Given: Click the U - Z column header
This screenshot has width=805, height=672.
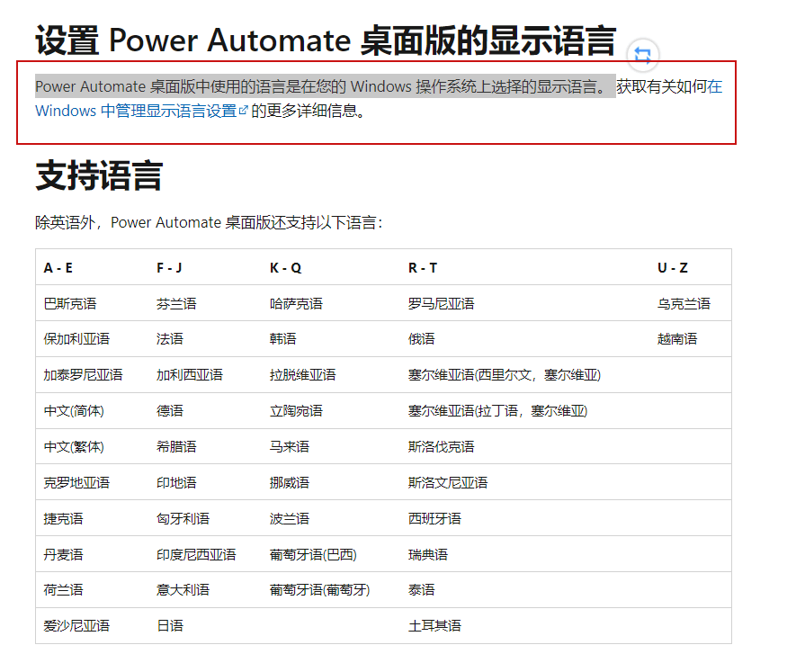Looking at the screenshot, I should tap(673, 267).
